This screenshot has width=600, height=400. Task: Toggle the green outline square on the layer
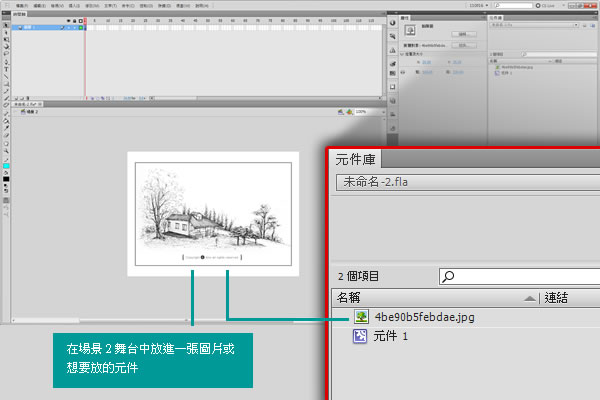(81, 28)
